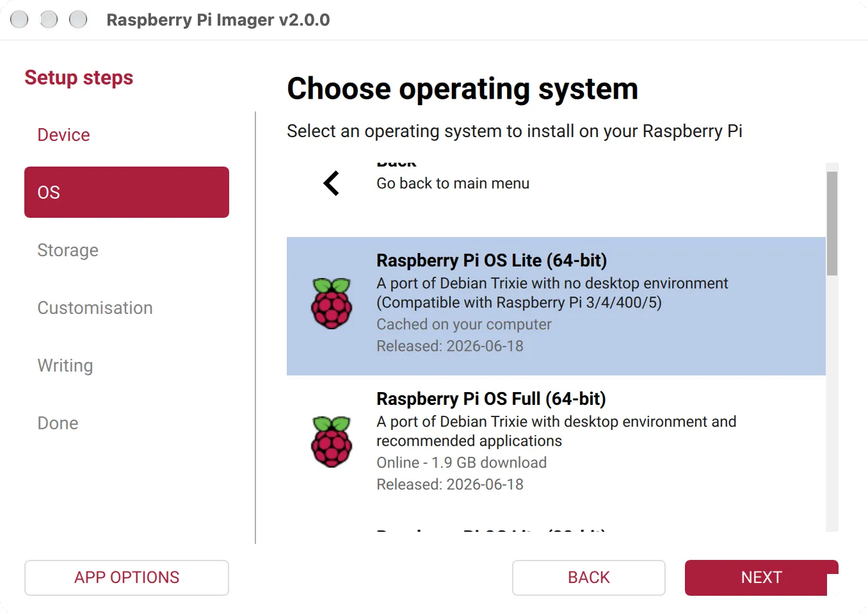Click the partially visible OS entry at list bottom
The height and width of the screenshot is (615, 868).
point(556,525)
